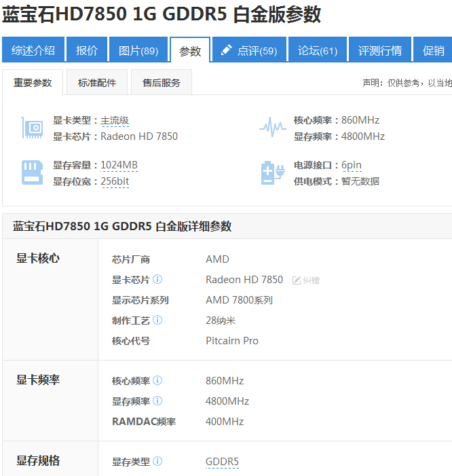Click the 显卡核心 section heading
Image resolution: width=452 pixels, height=476 pixels.
click(38, 258)
